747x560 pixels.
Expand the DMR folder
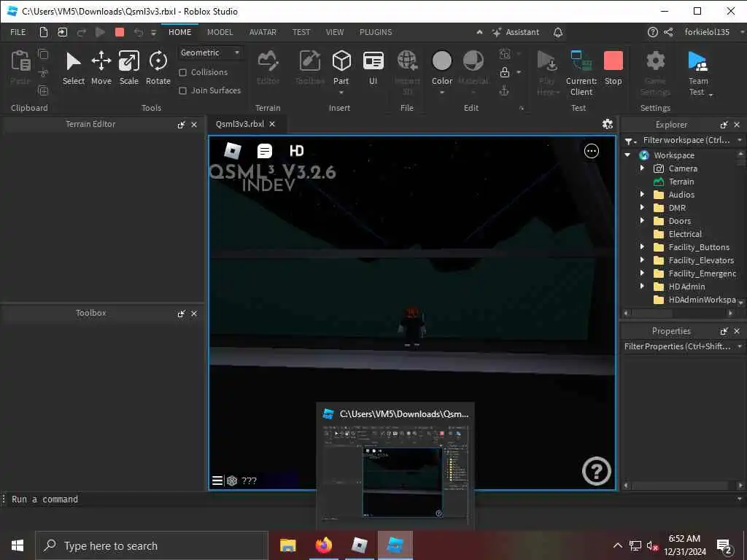(x=642, y=208)
